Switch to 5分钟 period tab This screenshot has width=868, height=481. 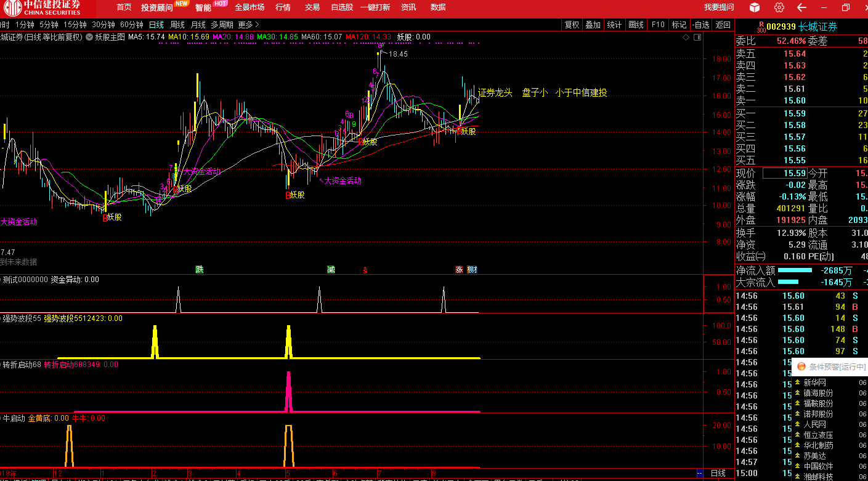pos(49,25)
